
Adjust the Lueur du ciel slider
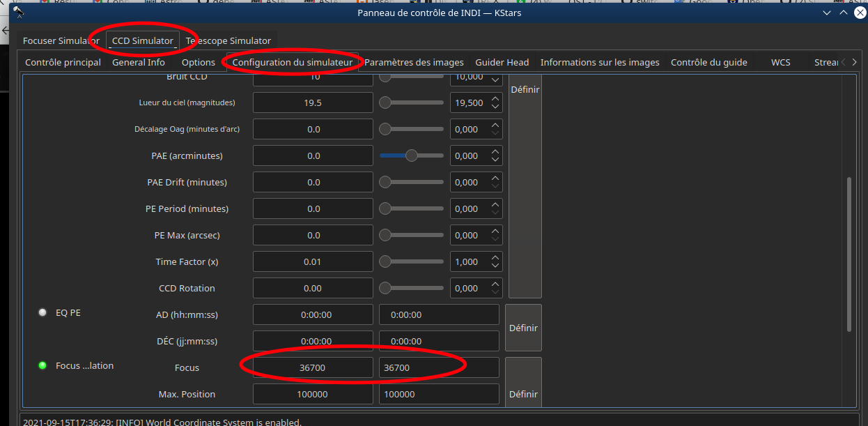(x=411, y=102)
